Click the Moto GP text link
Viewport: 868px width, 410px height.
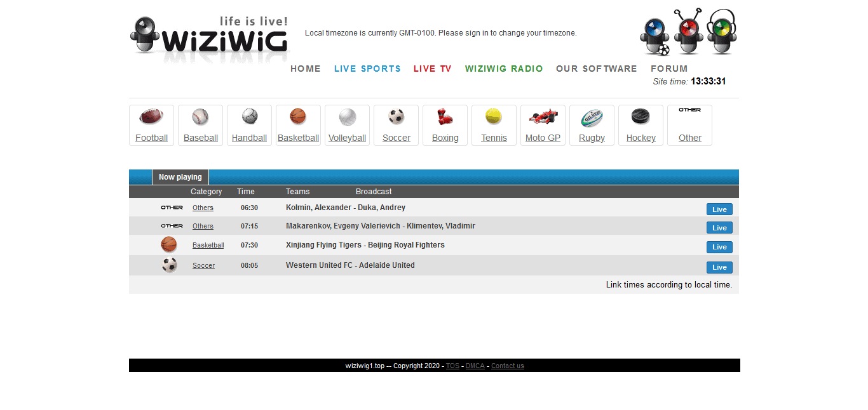[543, 138]
